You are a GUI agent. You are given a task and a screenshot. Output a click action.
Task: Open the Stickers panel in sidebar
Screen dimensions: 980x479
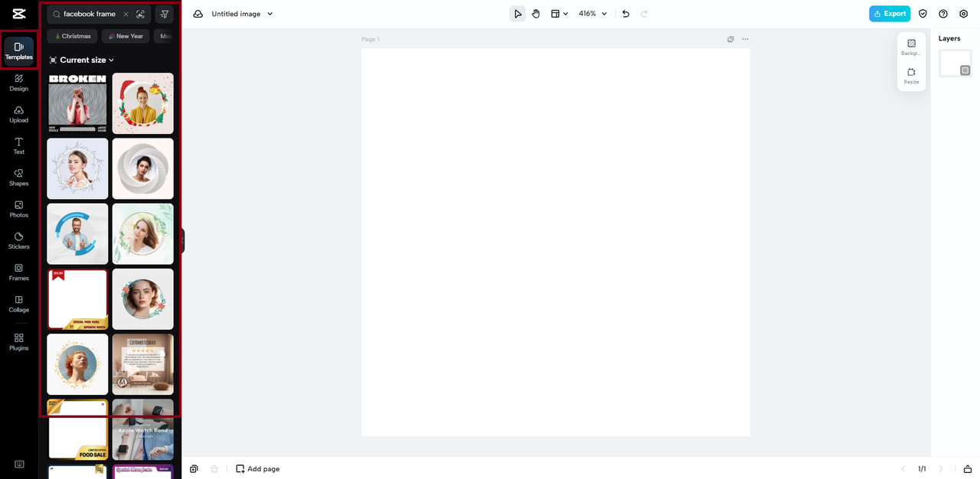(x=19, y=240)
